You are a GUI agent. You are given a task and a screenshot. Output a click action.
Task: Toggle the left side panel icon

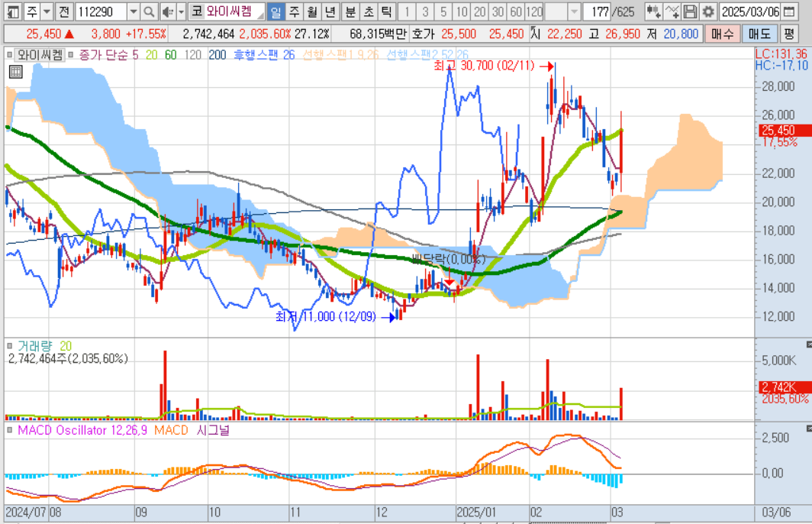[x=12, y=11]
